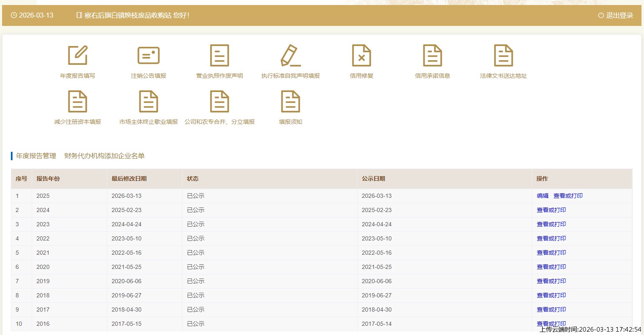
Task: Open the 填报须知 icon
Action: tap(291, 102)
